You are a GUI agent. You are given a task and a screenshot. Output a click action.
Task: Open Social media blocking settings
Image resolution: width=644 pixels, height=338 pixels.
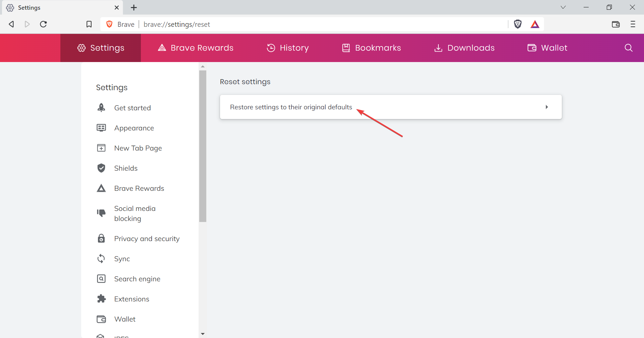[x=135, y=214]
